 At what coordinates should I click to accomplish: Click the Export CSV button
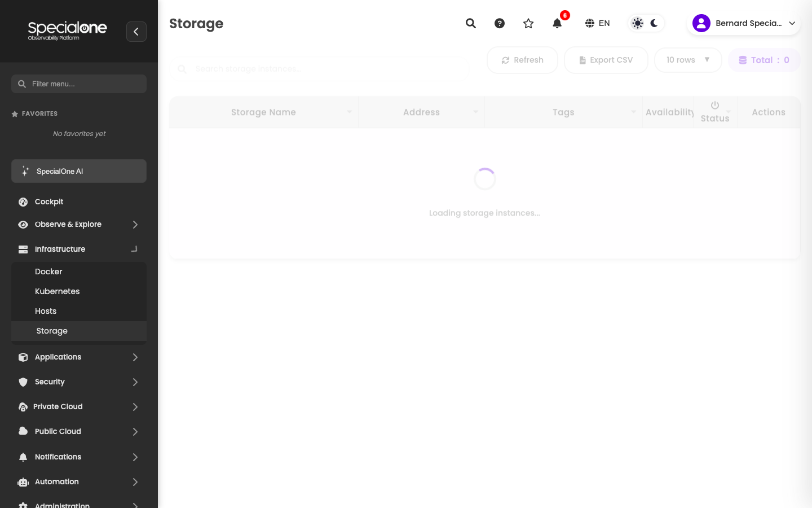[x=606, y=60]
